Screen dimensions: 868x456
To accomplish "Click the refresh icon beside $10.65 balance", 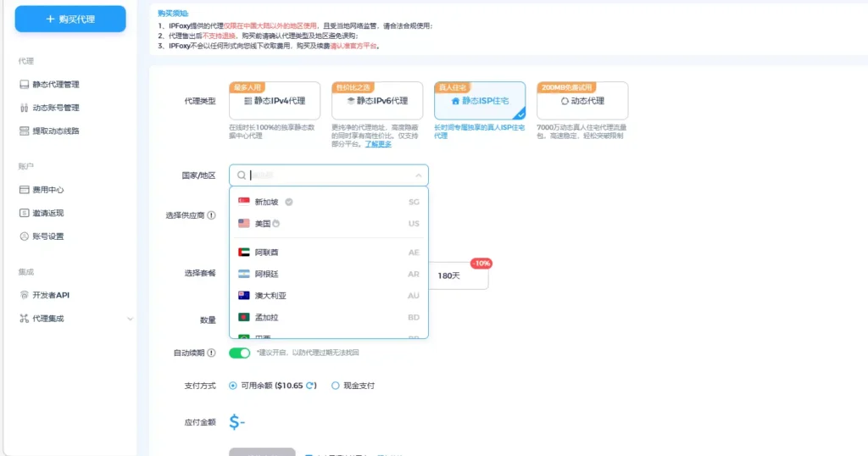I will click(310, 386).
